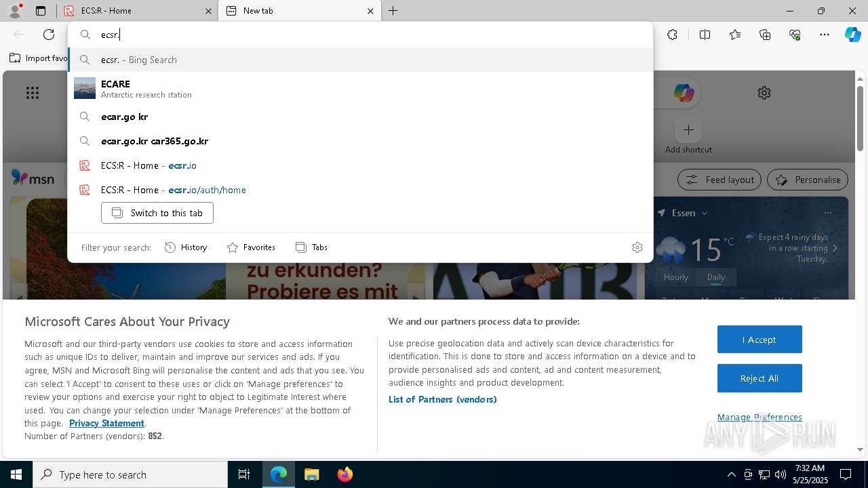868x488 pixels.
Task: Click the browser back arrow
Action: click(x=19, y=35)
